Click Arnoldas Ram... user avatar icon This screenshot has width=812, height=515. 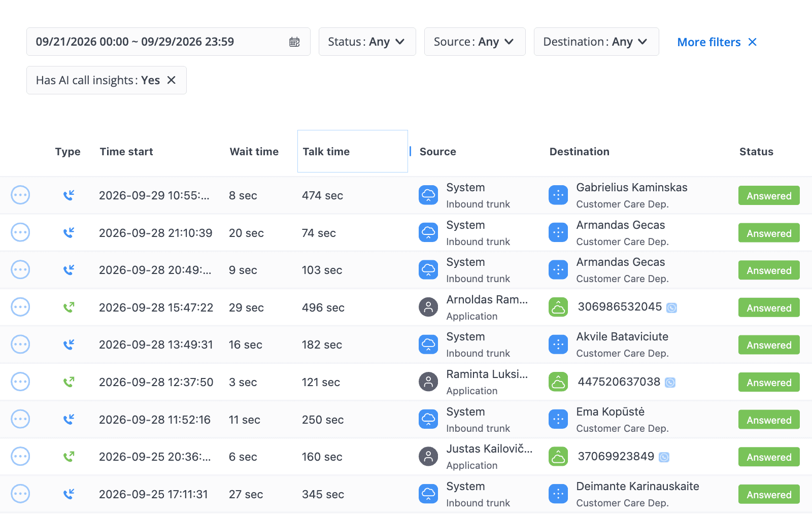pyautogui.click(x=428, y=307)
